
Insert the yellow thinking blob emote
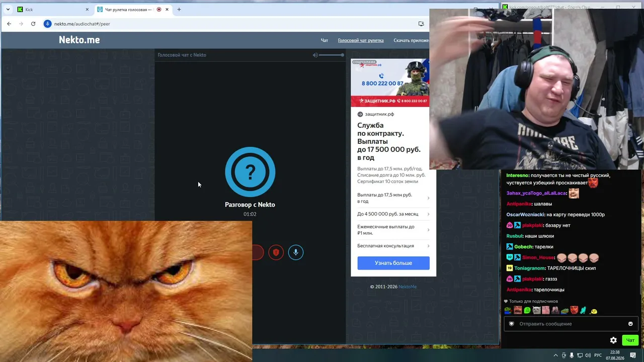(x=594, y=311)
